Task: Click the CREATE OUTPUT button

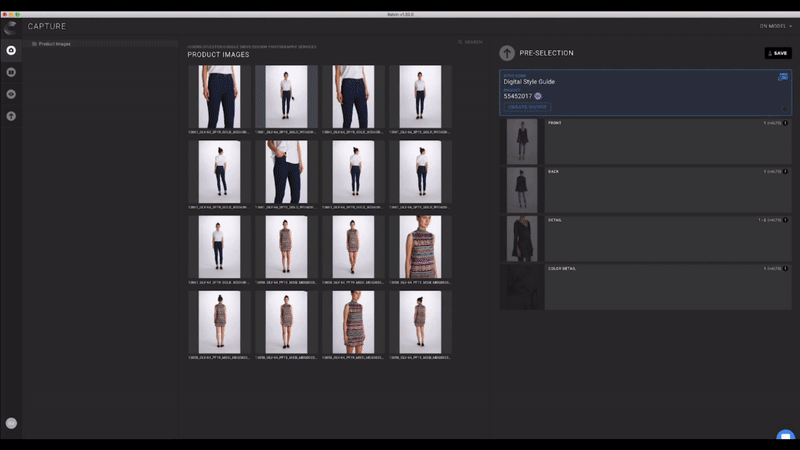Action: (x=527, y=107)
